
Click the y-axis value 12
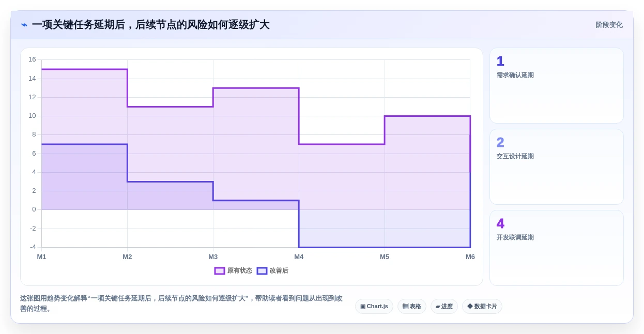[32, 97]
